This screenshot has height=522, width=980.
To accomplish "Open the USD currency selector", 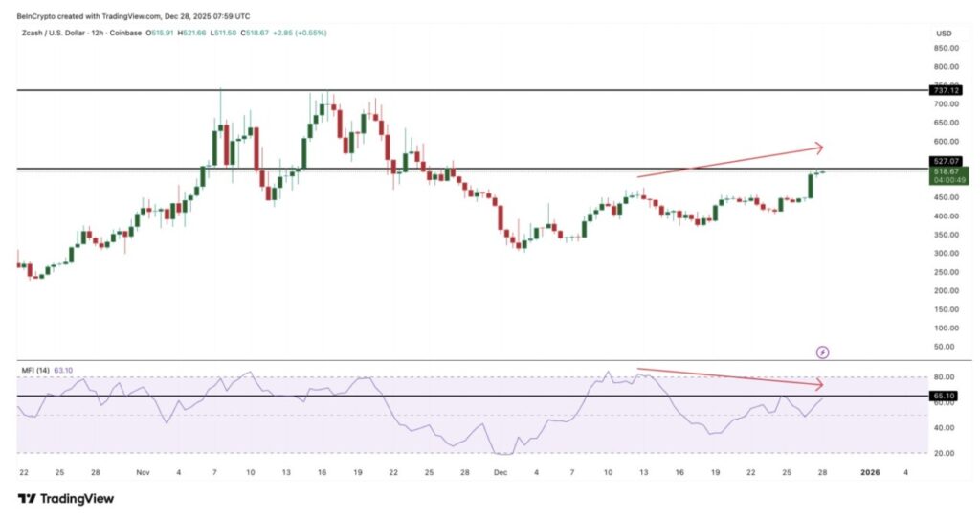I will pos(943,34).
